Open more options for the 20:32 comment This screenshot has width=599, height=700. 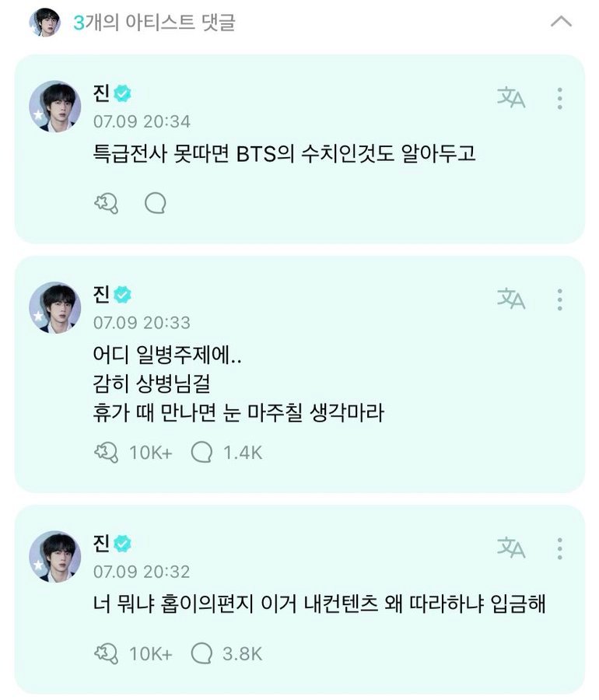(x=559, y=548)
